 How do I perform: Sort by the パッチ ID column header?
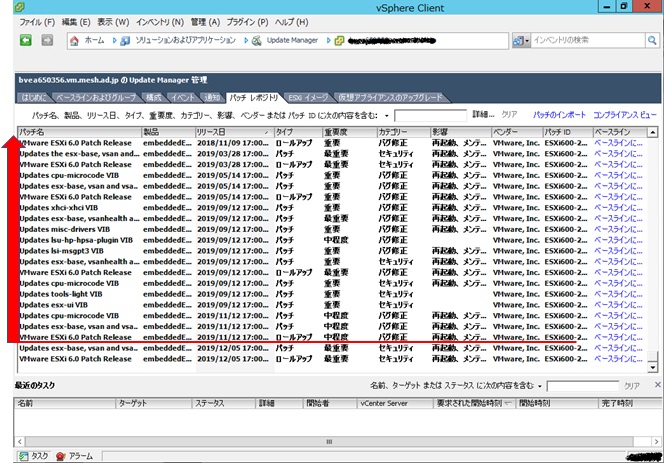coord(567,132)
